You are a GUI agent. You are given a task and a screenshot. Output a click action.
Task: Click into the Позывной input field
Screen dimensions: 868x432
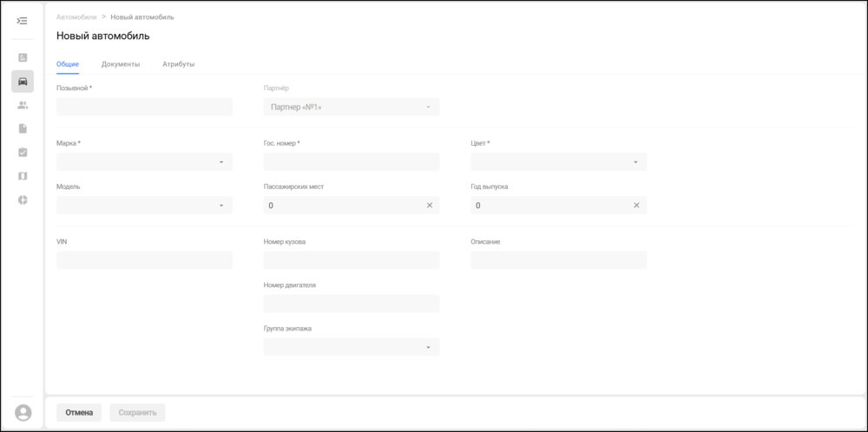pos(144,107)
